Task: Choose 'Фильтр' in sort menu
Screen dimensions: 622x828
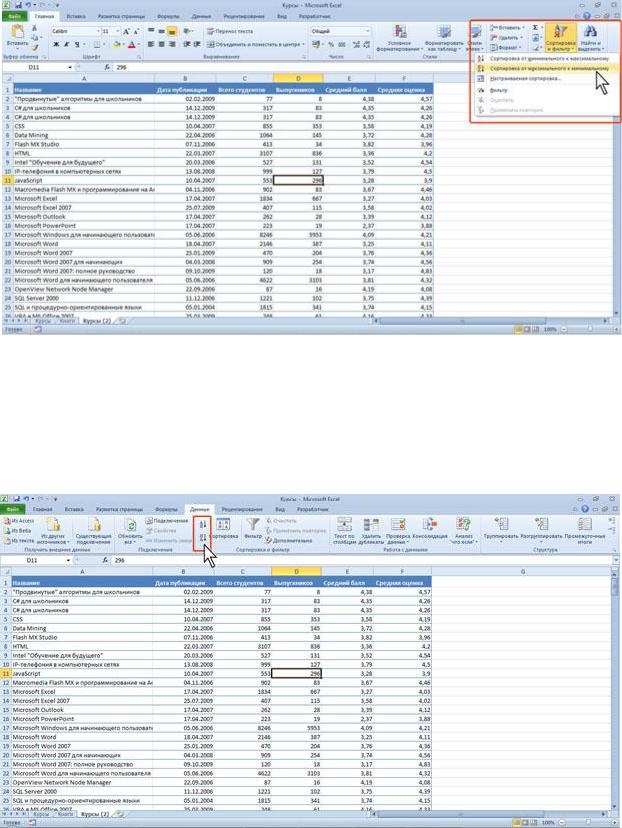Action: click(547, 90)
